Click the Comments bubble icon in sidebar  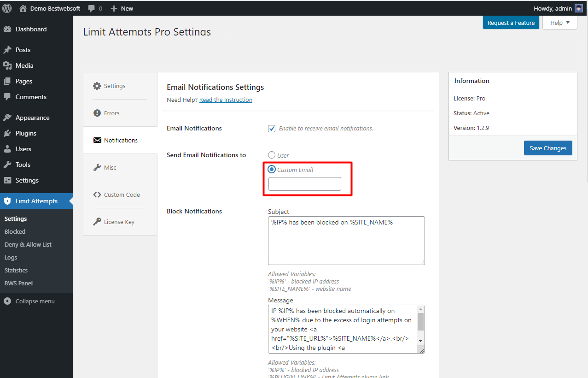[7, 97]
